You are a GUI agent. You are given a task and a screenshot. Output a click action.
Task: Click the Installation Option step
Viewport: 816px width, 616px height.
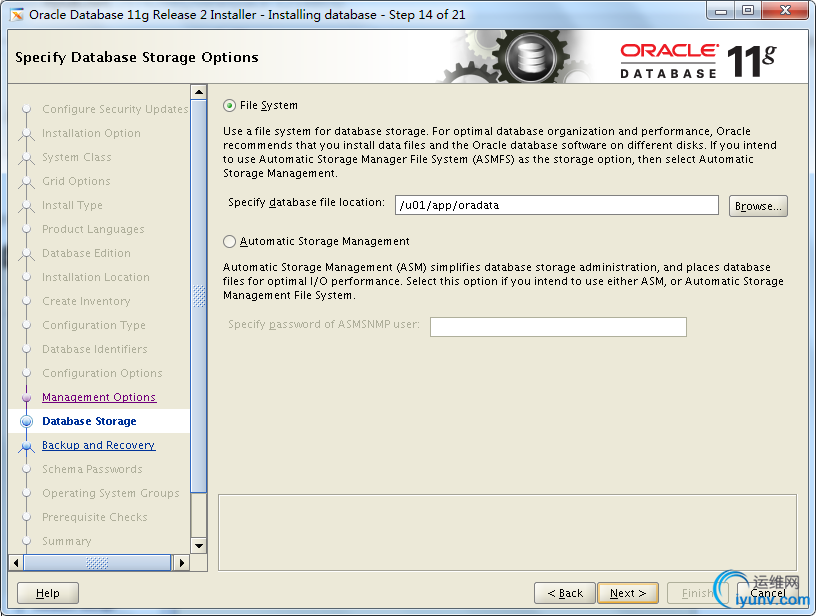pyautogui.click(x=92, y=133)
